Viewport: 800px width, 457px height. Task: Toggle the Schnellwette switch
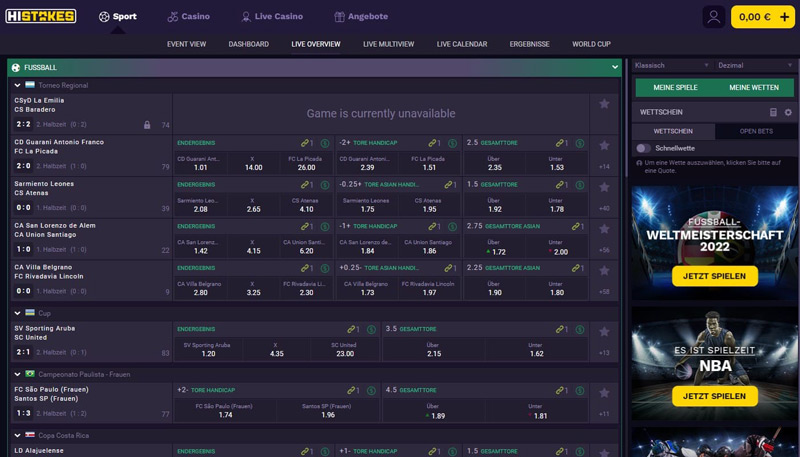pyautogui.click(x=643, y=148)
